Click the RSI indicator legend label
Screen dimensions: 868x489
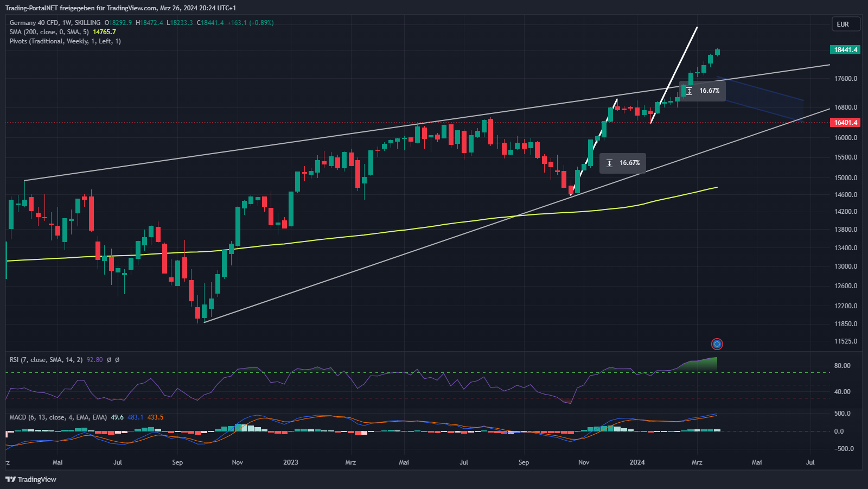pos(46,360)
